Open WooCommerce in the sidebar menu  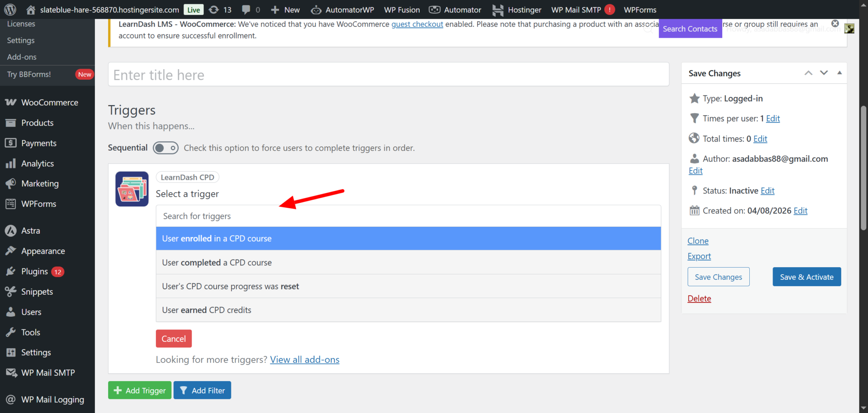(x=49, y=103)
